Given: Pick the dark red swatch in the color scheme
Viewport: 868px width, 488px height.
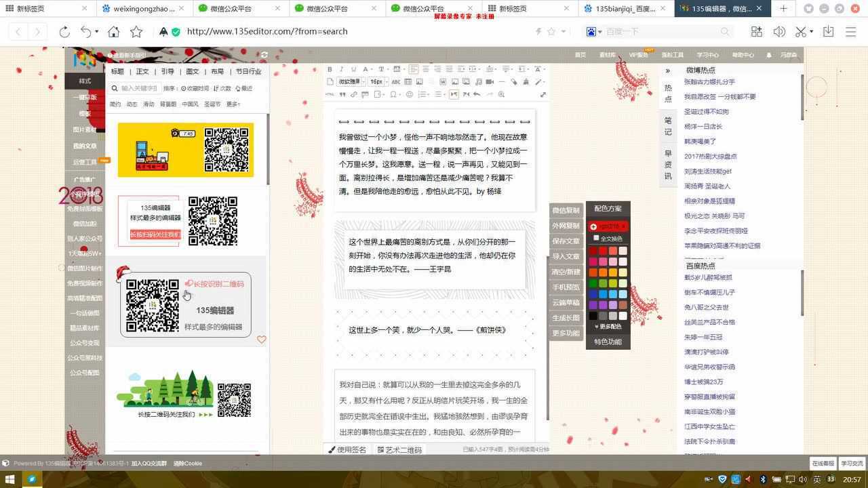Looking at the screenshot, I should [x=592, y=251].
